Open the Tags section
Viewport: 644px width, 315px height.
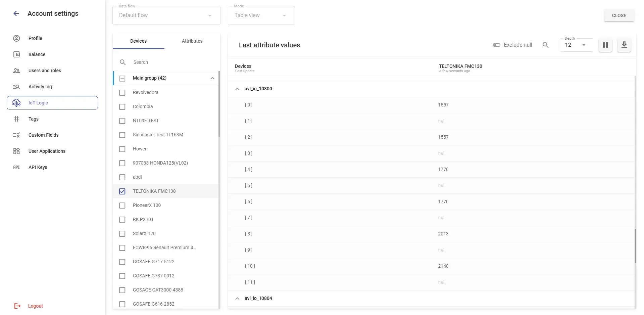coord(33,119)
